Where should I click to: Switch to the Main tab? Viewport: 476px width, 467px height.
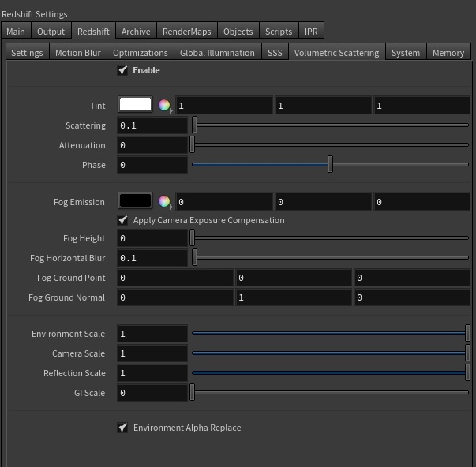click(x=16, y=32)
